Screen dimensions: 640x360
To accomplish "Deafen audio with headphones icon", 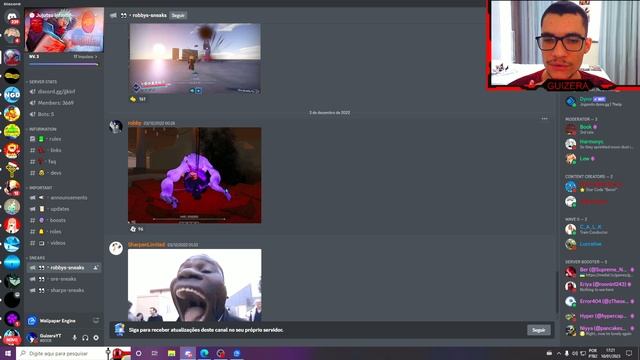I will (85, 338).
